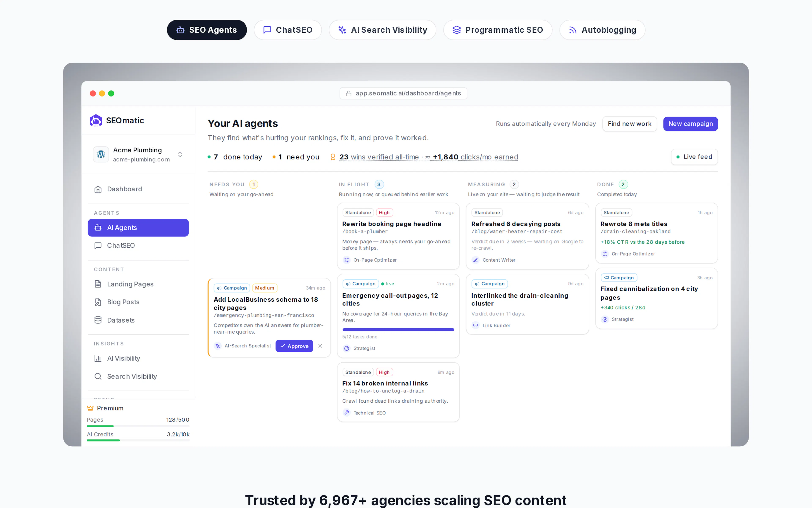Click the Link Builder chain icon
Screen dimensions: 812x508
[475, 325]
